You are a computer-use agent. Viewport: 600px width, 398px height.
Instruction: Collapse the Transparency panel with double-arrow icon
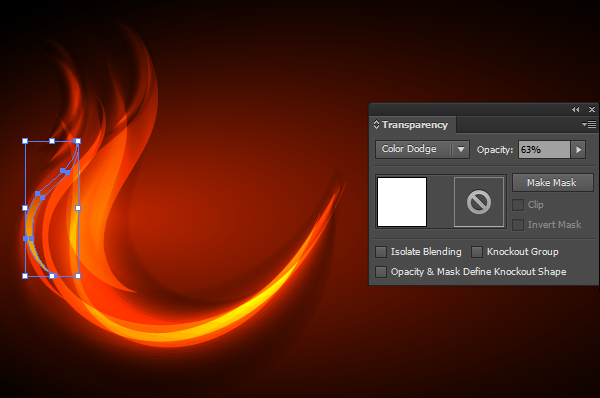click(576, 109)
